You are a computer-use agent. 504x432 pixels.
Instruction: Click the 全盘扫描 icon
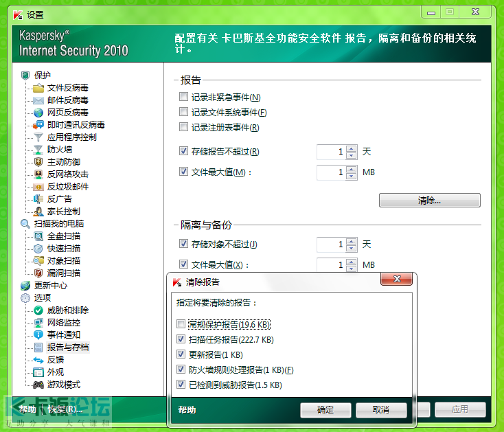point(38,236)
